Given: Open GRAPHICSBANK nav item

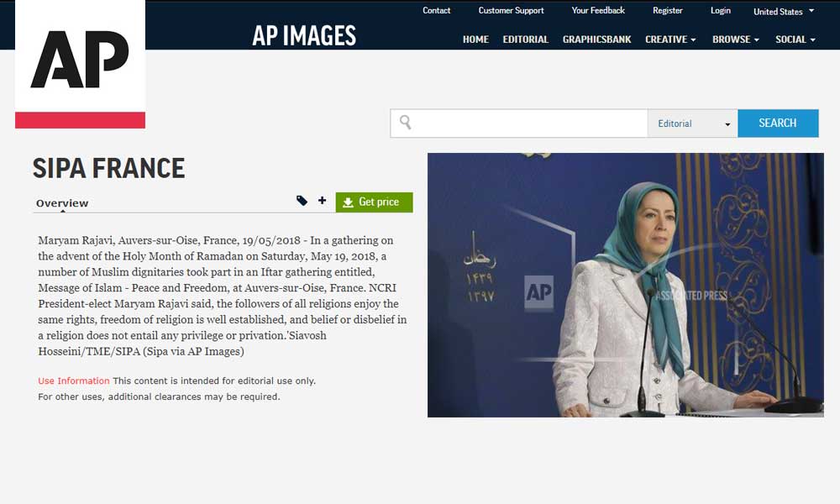Looking at the screenshot, I should (596, 39).
